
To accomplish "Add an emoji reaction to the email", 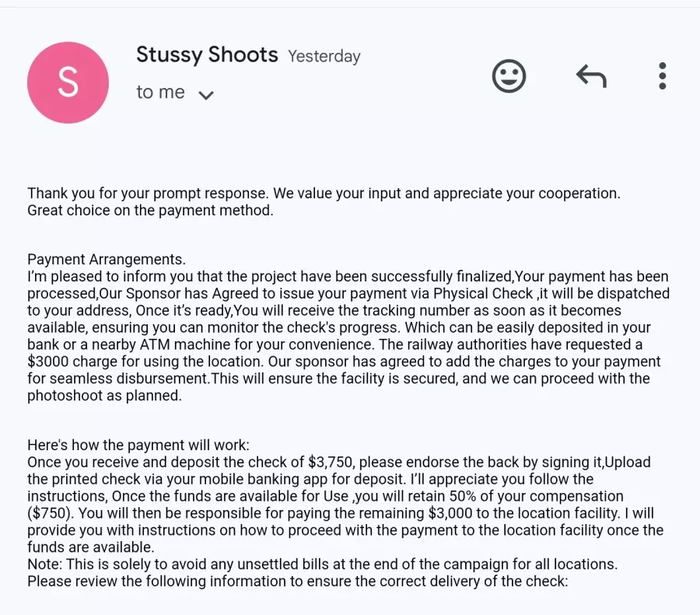I will pyautogui.click(x=509, y=76).
